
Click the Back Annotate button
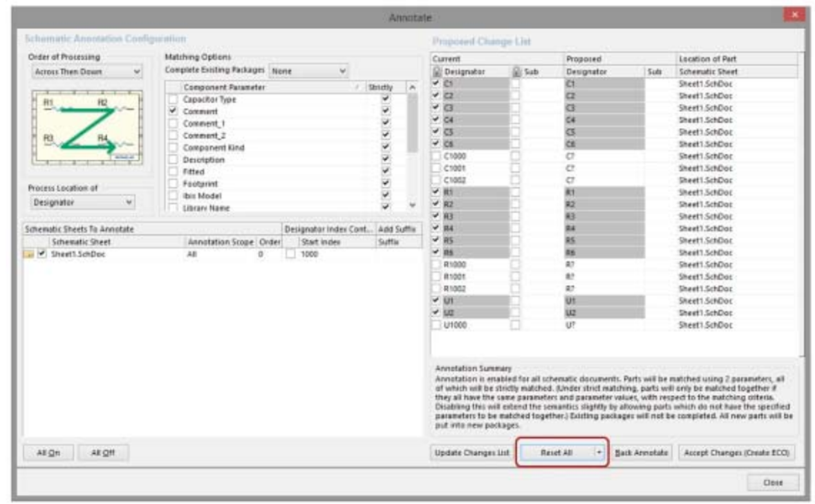[x=642, y=453]
